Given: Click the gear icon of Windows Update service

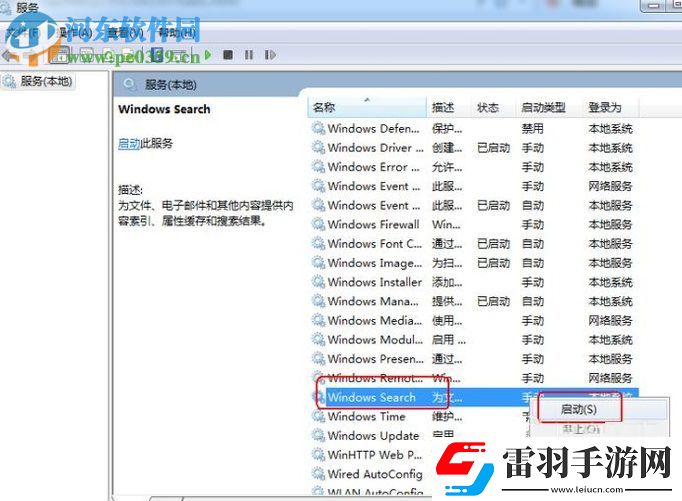Looking at the screenshot, I should click(319, 435).
